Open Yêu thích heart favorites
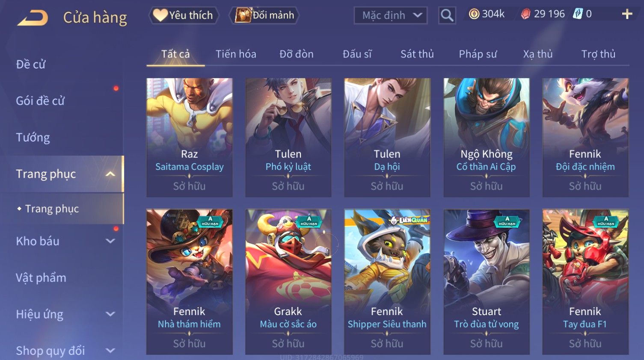Viewport: 644px width, 360px height. coord(184,15)
